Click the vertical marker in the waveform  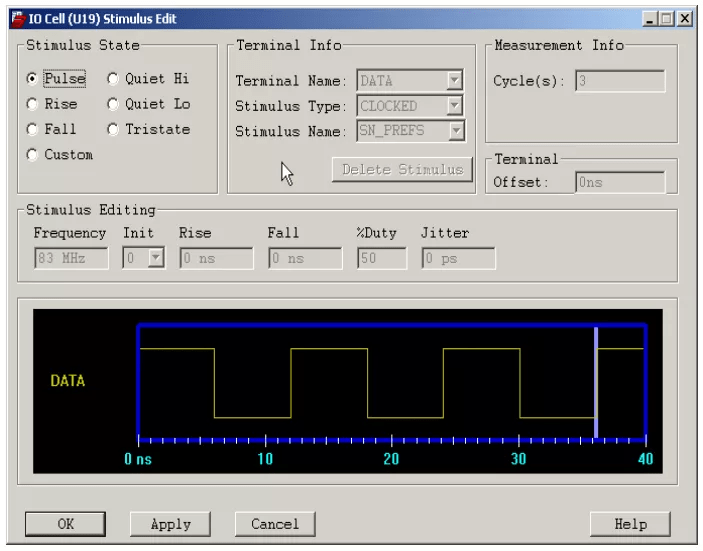(596, 382)
